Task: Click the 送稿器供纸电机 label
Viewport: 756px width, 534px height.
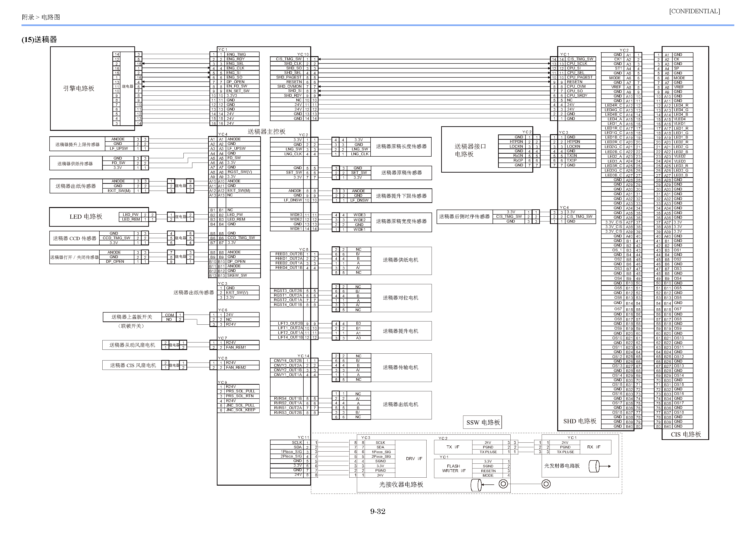Action: point(401,260)
